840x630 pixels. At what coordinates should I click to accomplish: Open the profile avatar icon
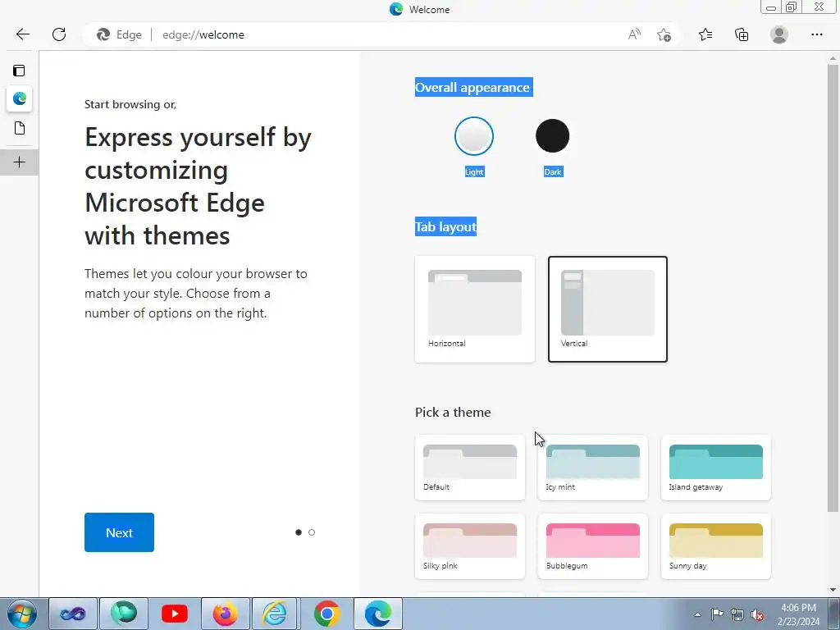(x=779, y=34)
